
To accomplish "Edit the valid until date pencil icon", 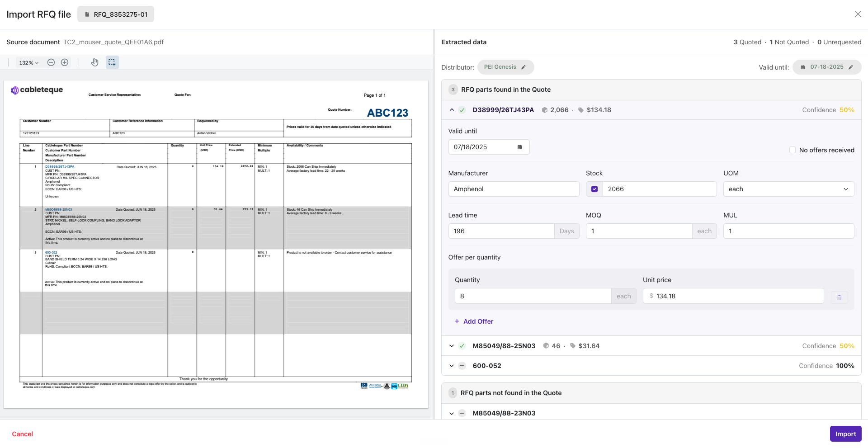I will (x=851, y=67).
